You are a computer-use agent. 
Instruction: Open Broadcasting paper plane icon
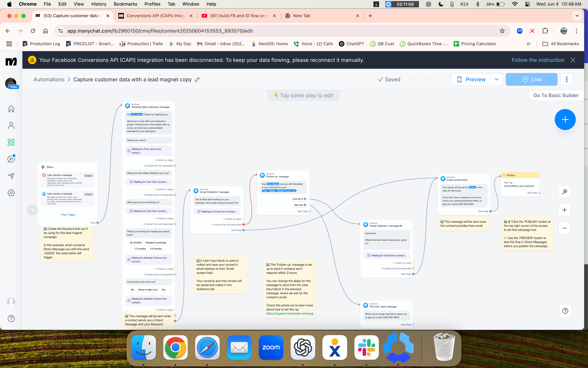[11, 176]
